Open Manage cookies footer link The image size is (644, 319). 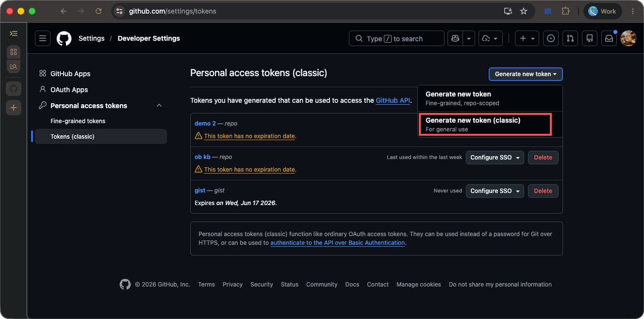(x=419, y=285)
